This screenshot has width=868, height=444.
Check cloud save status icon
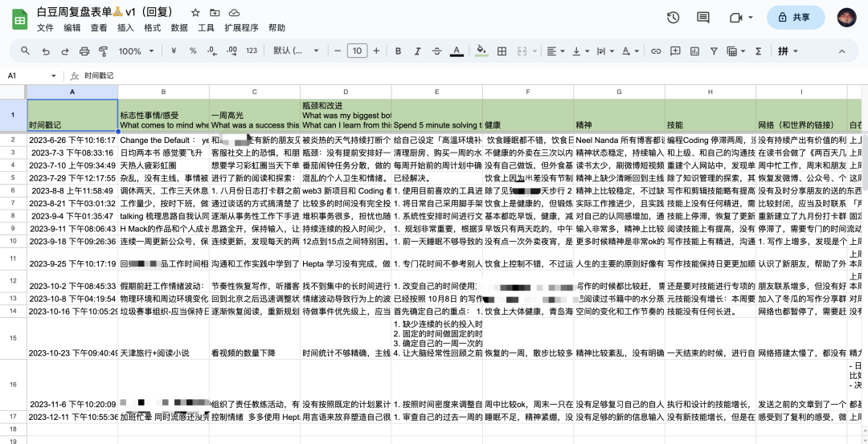(234, 13)
